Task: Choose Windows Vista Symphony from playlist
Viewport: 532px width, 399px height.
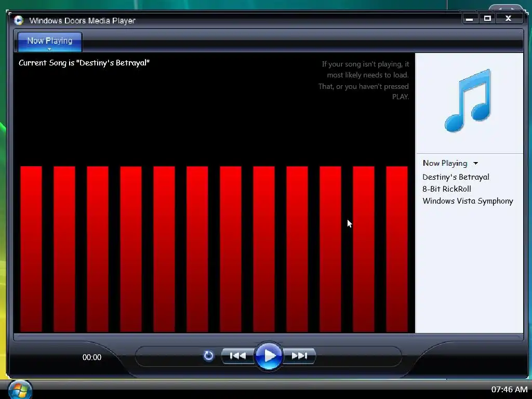Action: pyautogui.click(x=468, y=201)
